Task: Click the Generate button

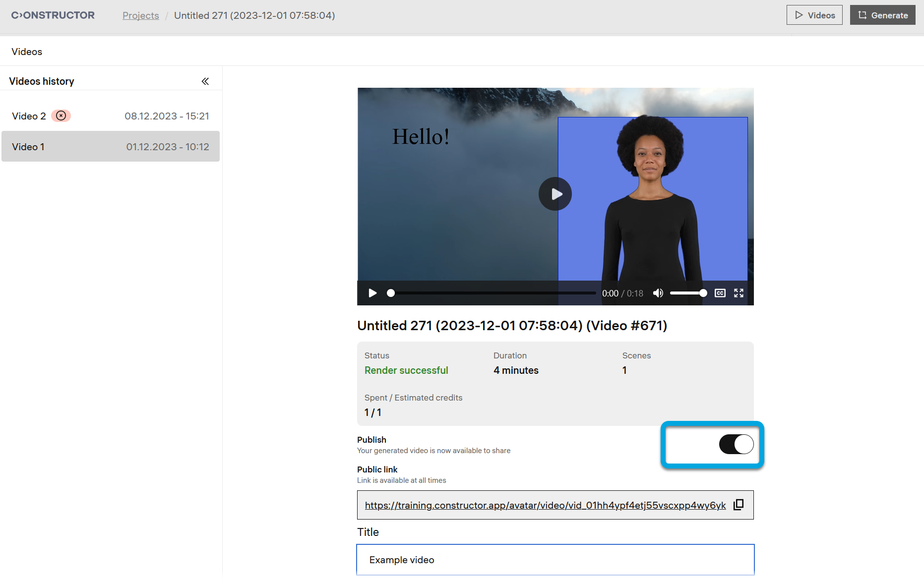Action: [x=882, y=15]
